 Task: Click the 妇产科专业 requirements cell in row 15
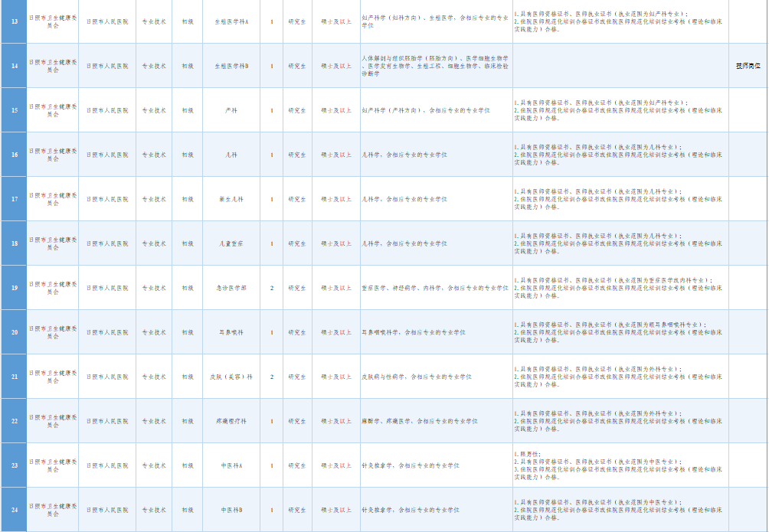point(621,110)
